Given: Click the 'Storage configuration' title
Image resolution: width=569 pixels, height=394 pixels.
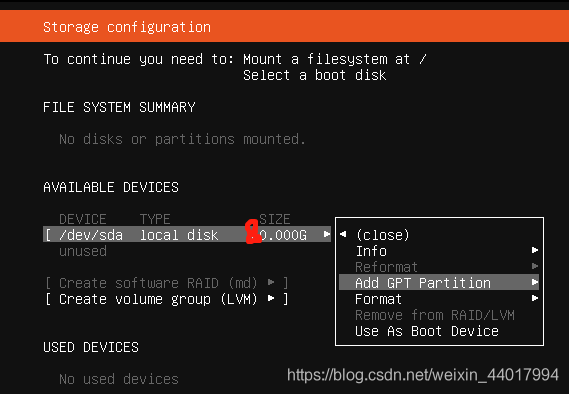Looking at the screenshot, I should [x=127, y=27].
